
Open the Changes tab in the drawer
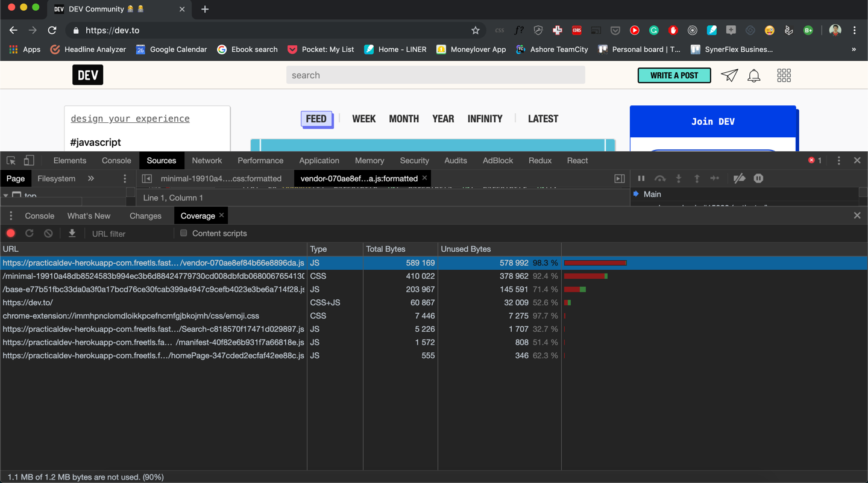coord(145,215)
